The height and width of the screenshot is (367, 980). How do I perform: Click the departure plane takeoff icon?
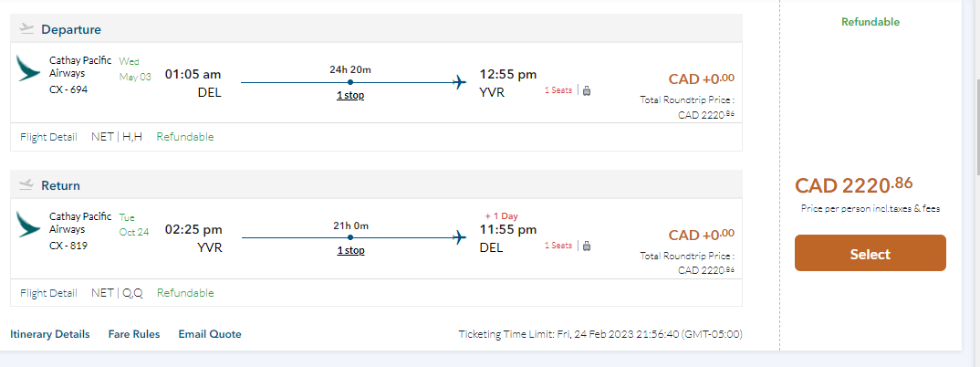[26, 29]
